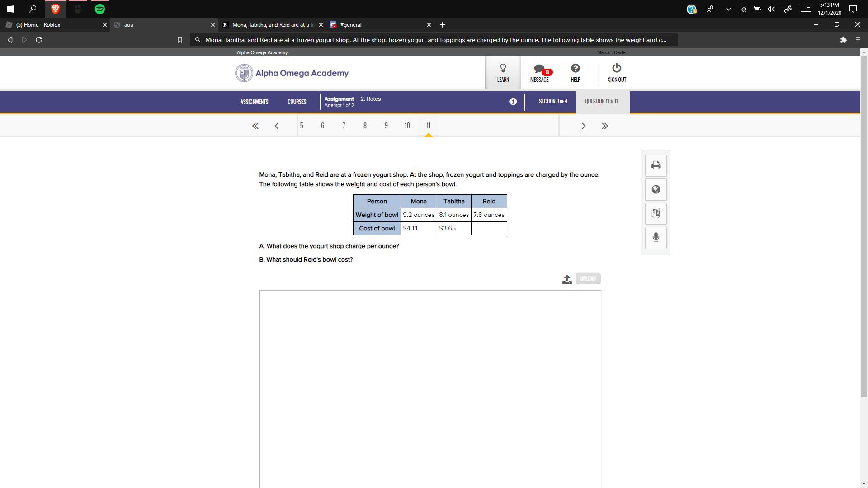Open the Assignments menu item

(x=254, y=102)
